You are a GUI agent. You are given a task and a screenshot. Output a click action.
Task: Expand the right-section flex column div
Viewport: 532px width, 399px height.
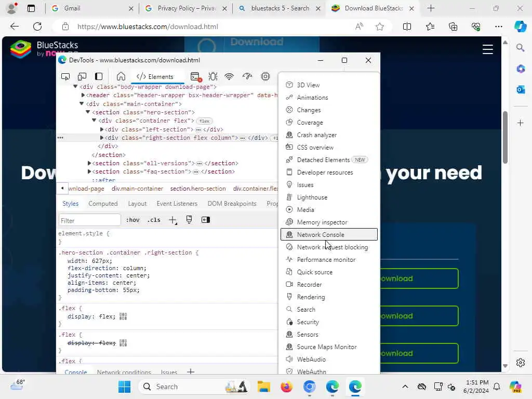click(101, 138)
